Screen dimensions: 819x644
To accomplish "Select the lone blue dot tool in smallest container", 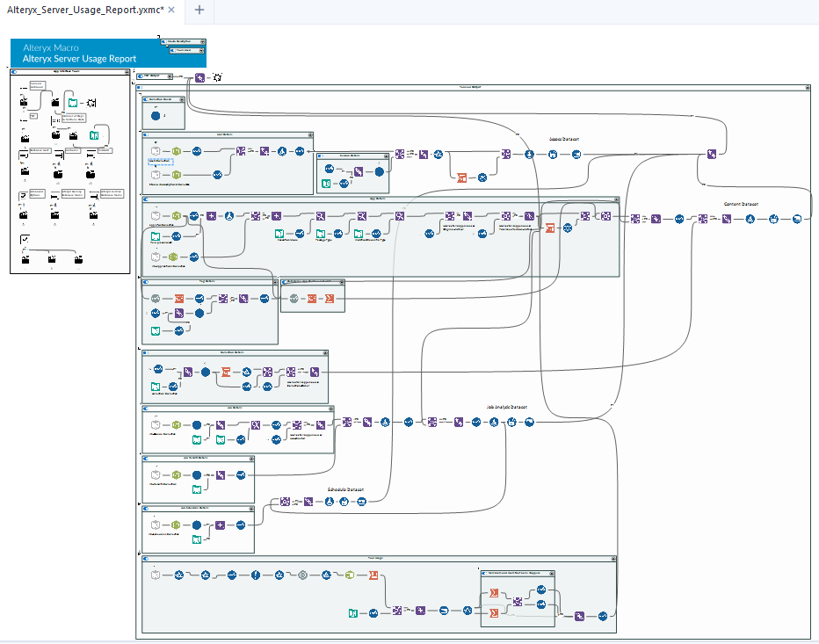I will [x=156, y=115].
